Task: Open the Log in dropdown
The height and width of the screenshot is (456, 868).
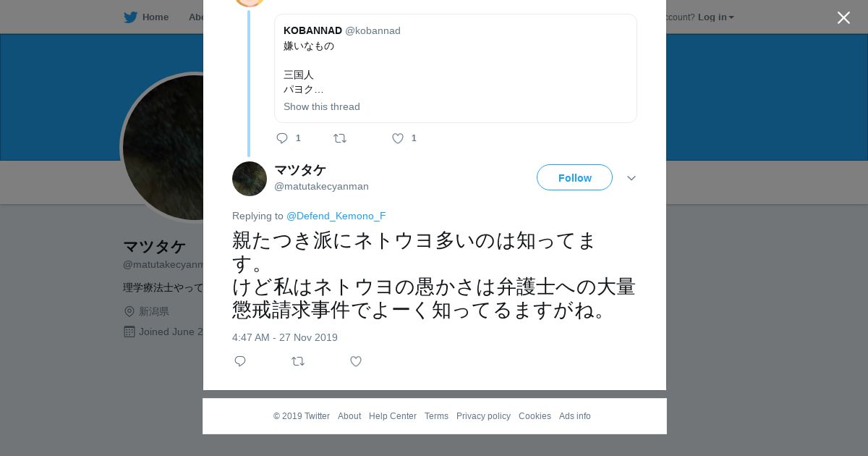Action: (x=715, y=17)
